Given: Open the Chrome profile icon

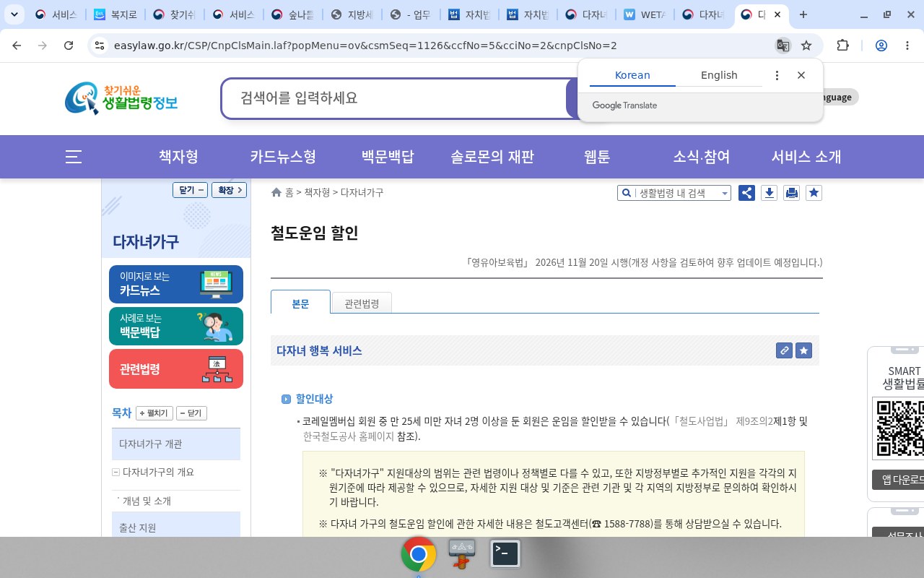Looking at the screenshot, I should tap(881, 46).
